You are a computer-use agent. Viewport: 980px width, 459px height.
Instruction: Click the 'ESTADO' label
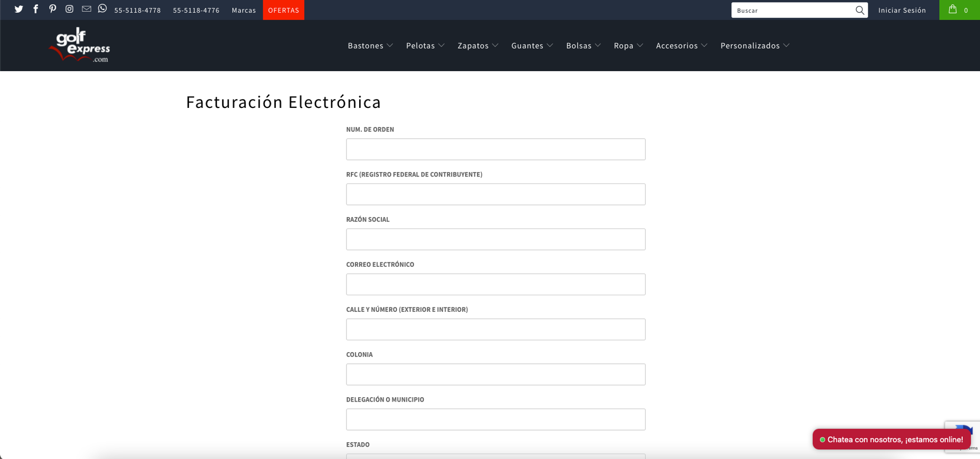[358, 445]
